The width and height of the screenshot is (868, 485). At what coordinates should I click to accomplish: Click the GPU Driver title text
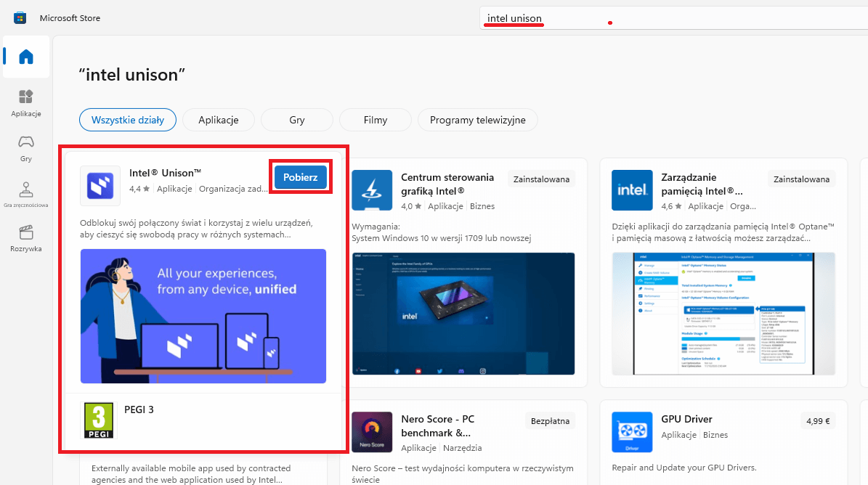pos(686,419)
